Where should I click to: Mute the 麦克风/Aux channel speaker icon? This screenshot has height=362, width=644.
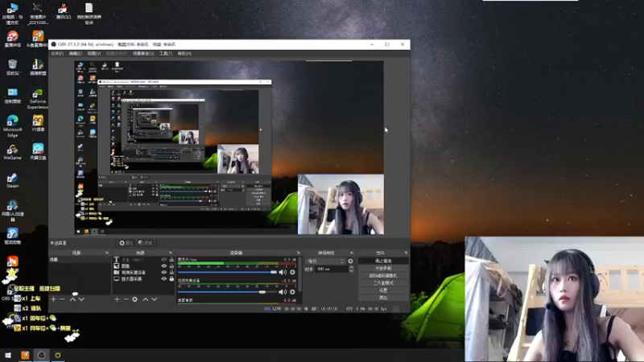pyautogui.click(x=283, y=272)
